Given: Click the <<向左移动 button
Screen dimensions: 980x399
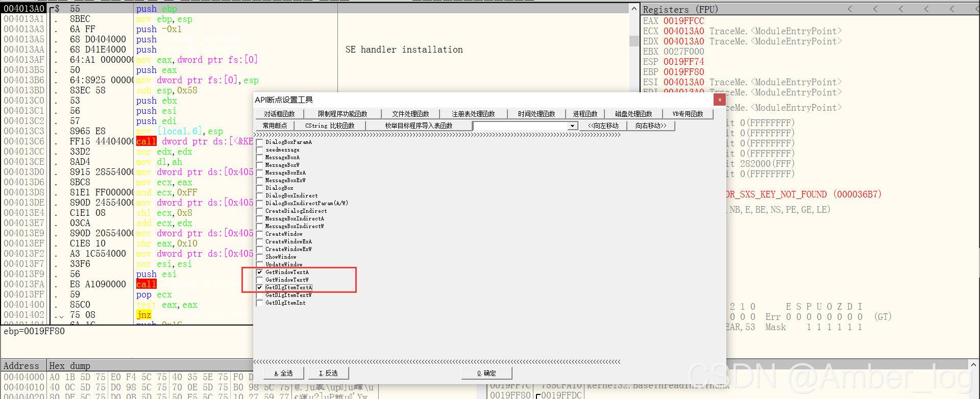Looking at the screenshot, I should click(x=603, y=126).
